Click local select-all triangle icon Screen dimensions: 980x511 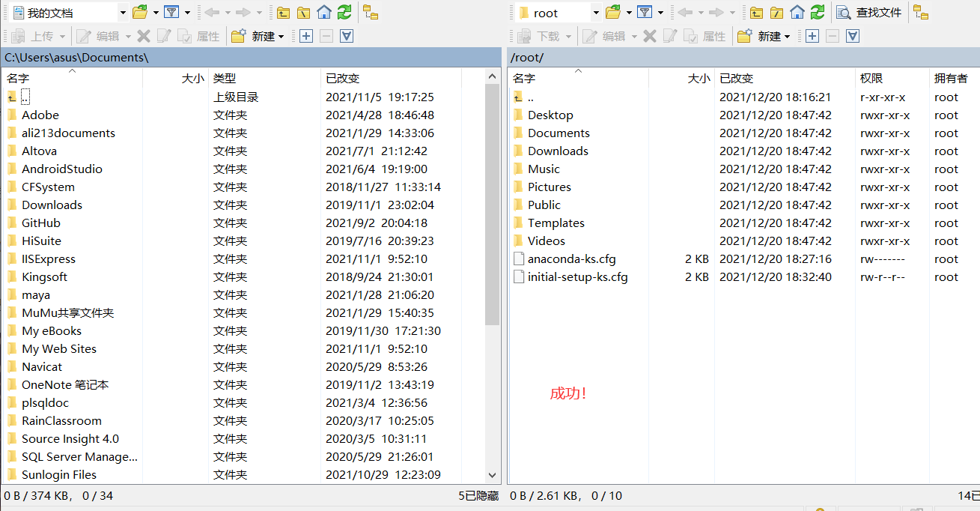(346, 36)
